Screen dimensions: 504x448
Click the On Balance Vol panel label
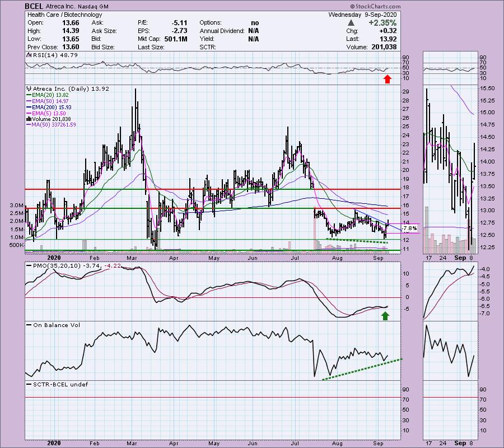pos(57,325)
